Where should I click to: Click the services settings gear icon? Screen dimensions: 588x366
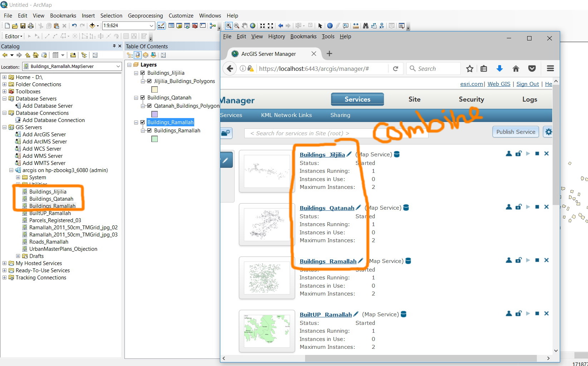[x=548, y=132]
